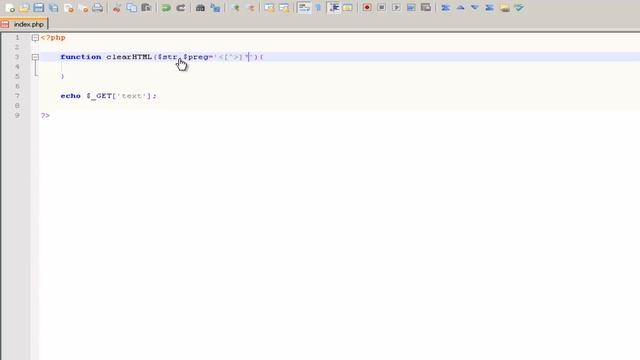This screenshot has width=640, height=360.
Task: Click the 'function' keyword on line 3
Action: point(81,57)
